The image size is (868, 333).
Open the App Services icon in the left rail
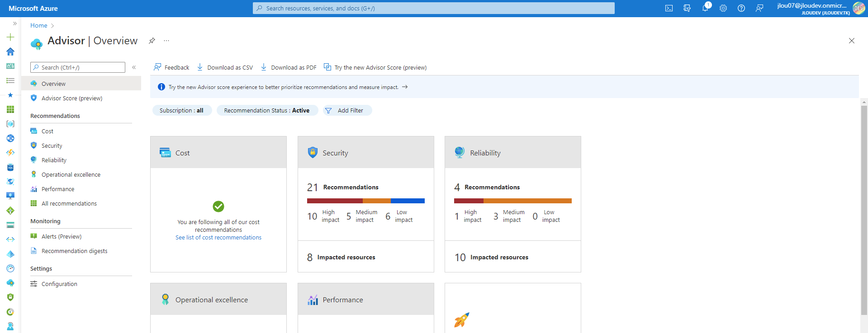(10, 138)
